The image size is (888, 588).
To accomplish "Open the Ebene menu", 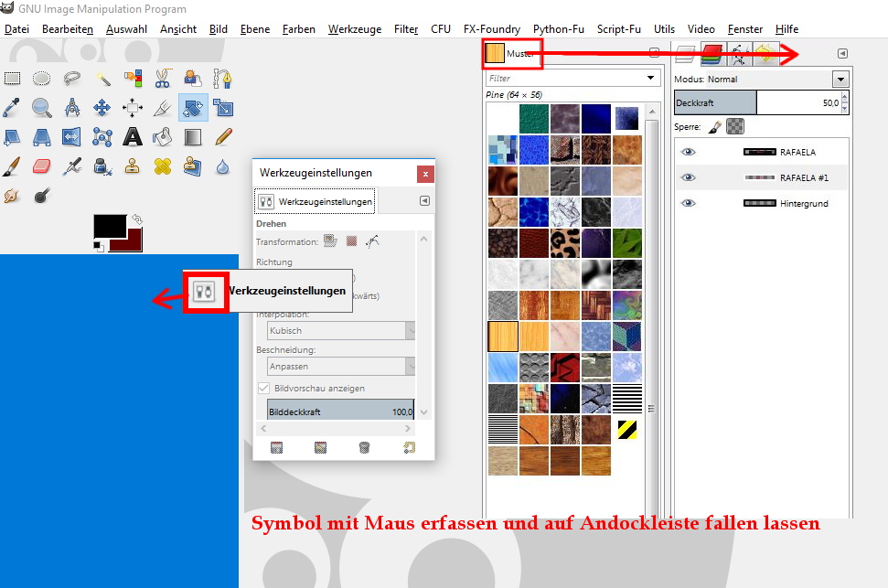I will pyautogui.click(x=255, y=29).
